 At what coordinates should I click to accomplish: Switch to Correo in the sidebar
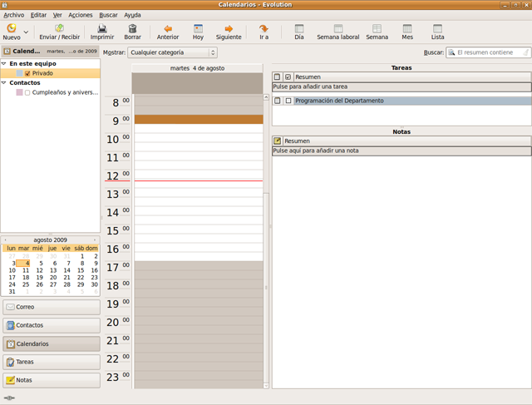click(x=51, y=307)
